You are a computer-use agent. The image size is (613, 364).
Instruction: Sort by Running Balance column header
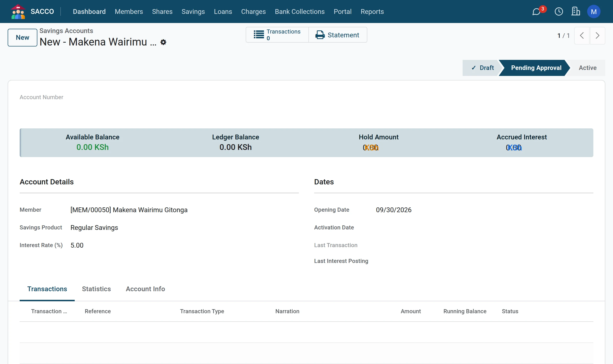(x=465, y=311)
